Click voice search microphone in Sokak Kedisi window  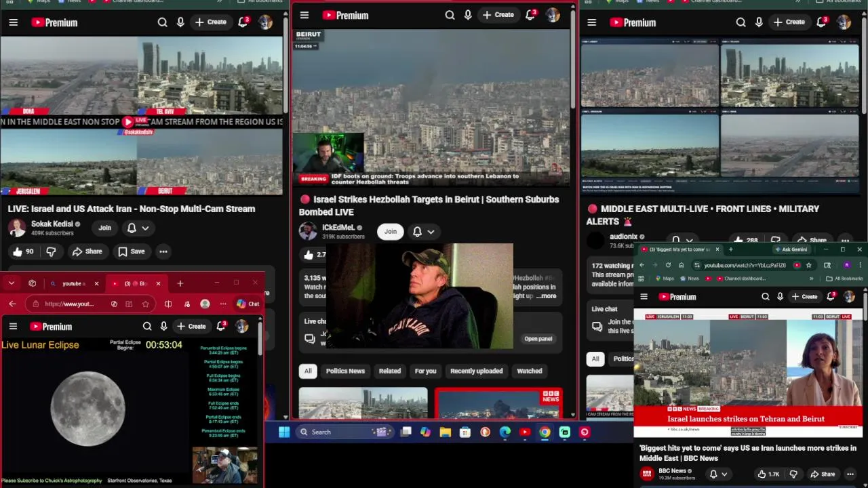tap(180, 22)
